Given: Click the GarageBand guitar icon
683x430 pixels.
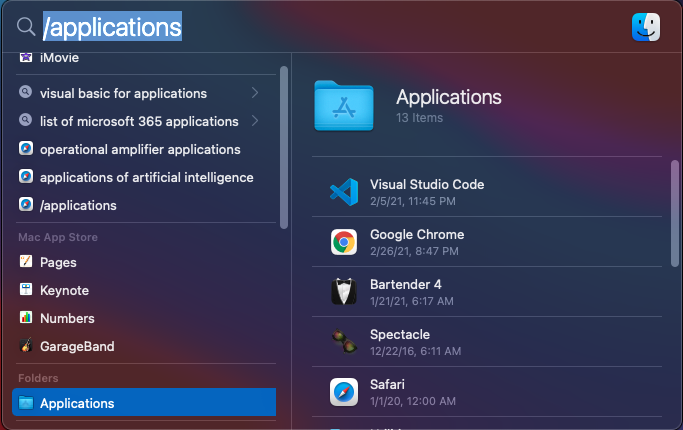Looking at the screenshot, I should tap(26, 345).
